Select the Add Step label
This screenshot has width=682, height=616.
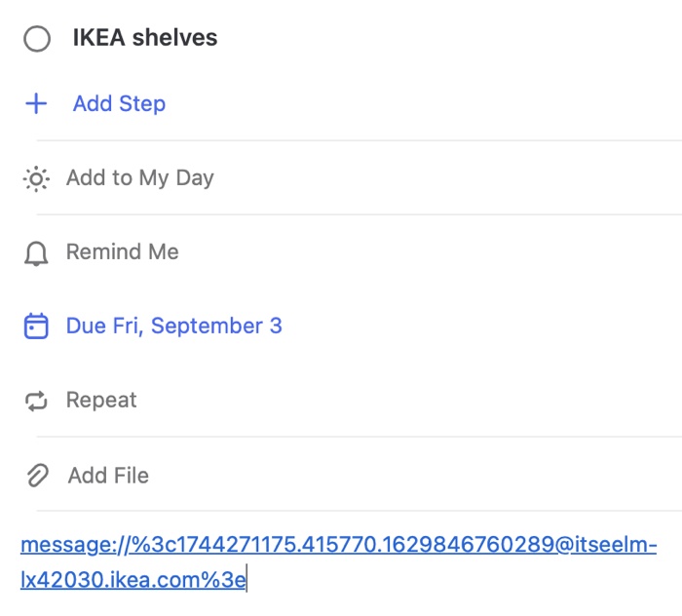coord(119,104)
